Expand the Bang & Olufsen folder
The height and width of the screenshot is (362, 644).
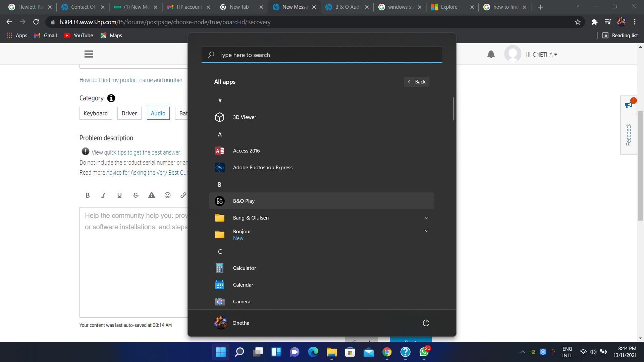pos(427,218)
